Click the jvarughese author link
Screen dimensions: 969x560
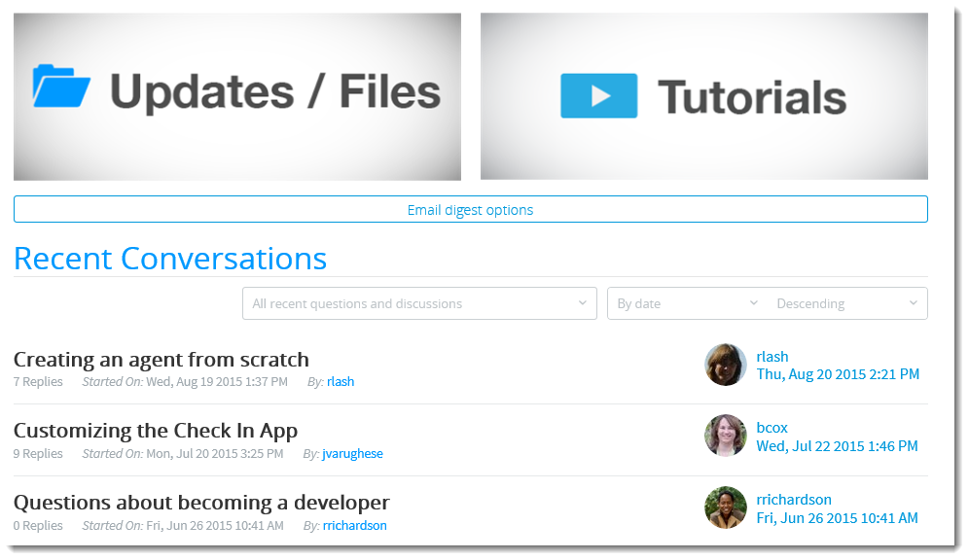pyautogui.click(x=352, y=454)
